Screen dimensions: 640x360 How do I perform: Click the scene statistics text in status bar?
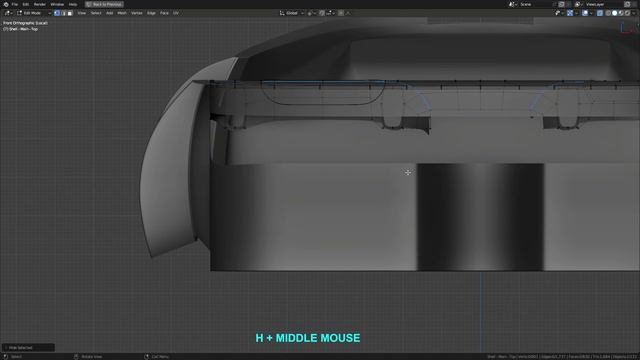tap(562, 357)
